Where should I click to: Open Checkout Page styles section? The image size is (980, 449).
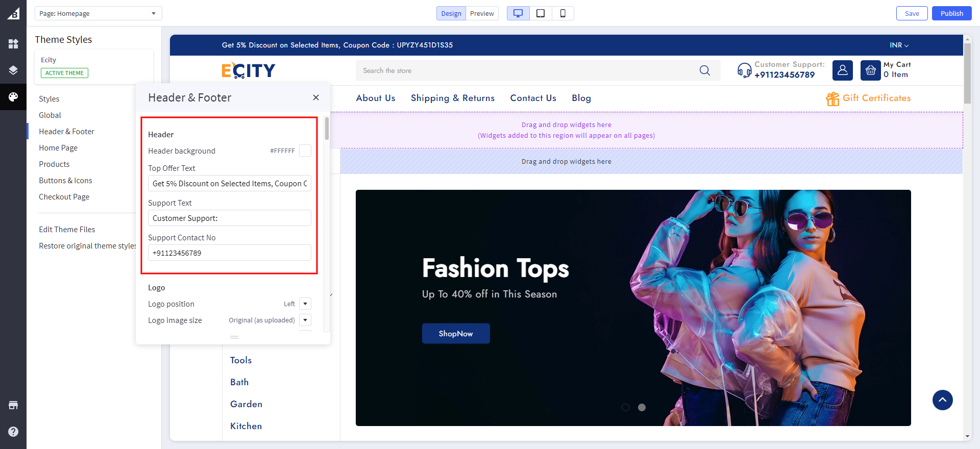pos(64,197)
